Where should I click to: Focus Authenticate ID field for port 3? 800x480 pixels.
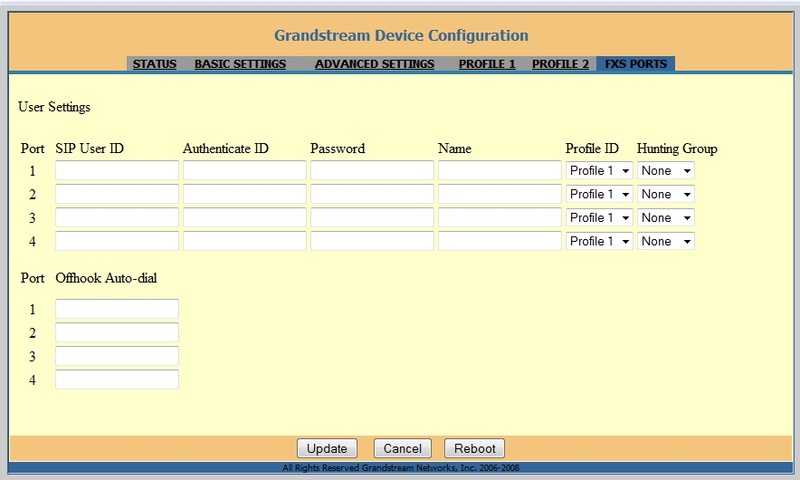click(244, 217)
